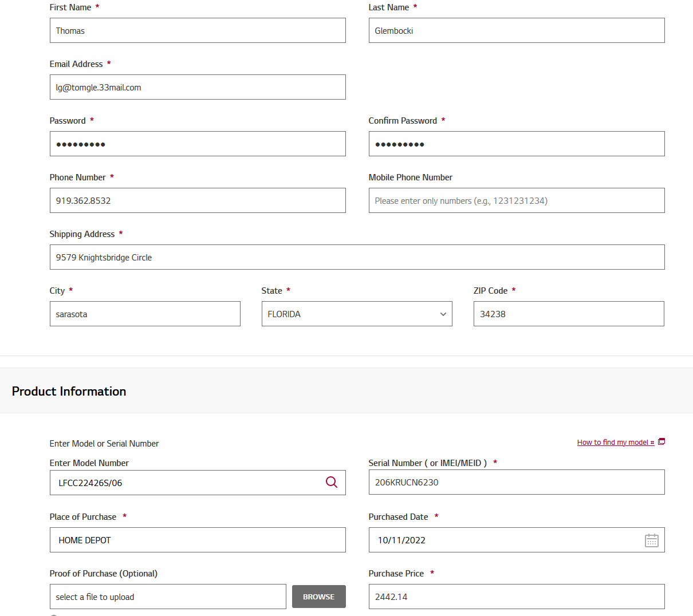Click the City field containing sarasota
Screen dimensions: 693x616
pos(145,314)
